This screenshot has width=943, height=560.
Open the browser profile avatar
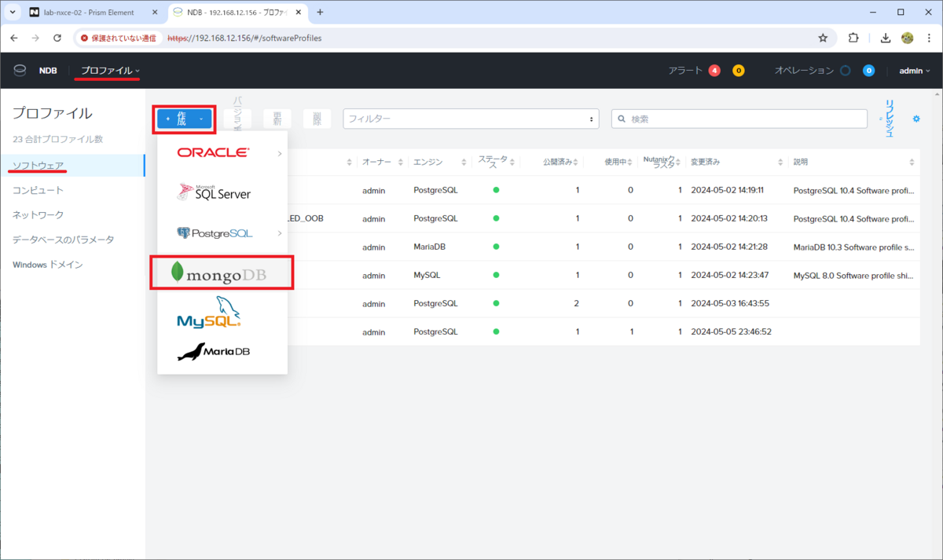[x=907, y=38]
